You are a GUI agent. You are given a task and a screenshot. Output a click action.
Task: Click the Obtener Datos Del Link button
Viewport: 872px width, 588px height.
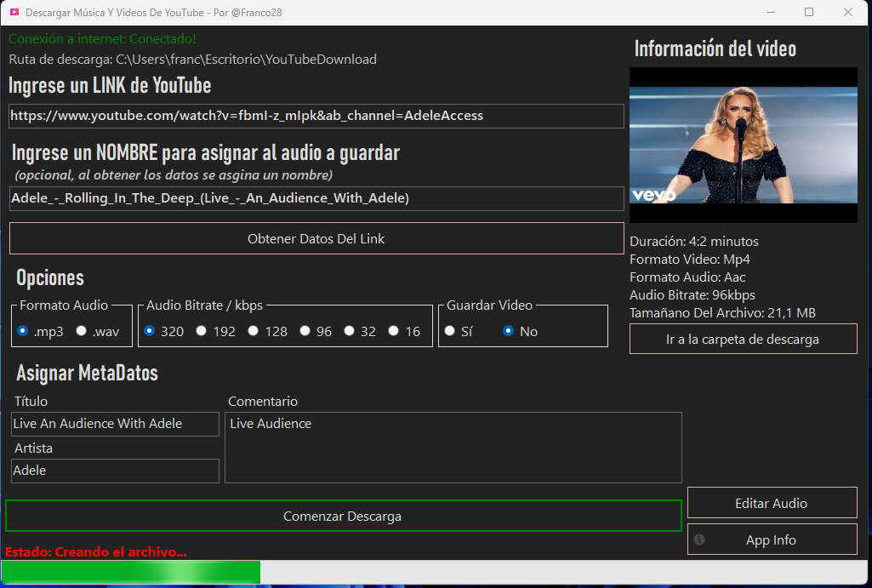pos(316,238)
